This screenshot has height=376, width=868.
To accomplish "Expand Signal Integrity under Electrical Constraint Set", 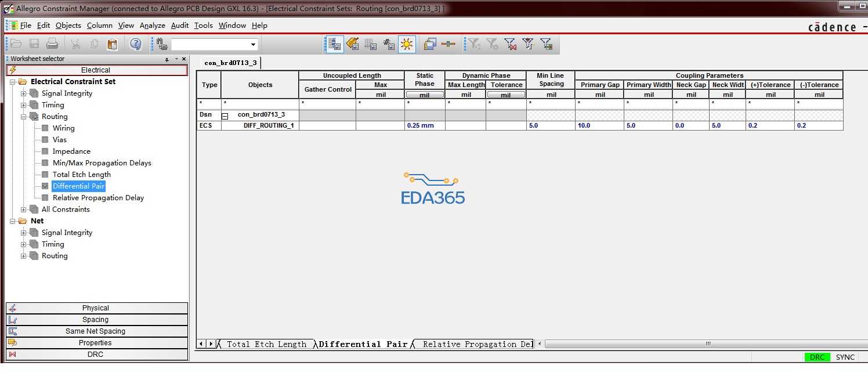I will [24, 93].
